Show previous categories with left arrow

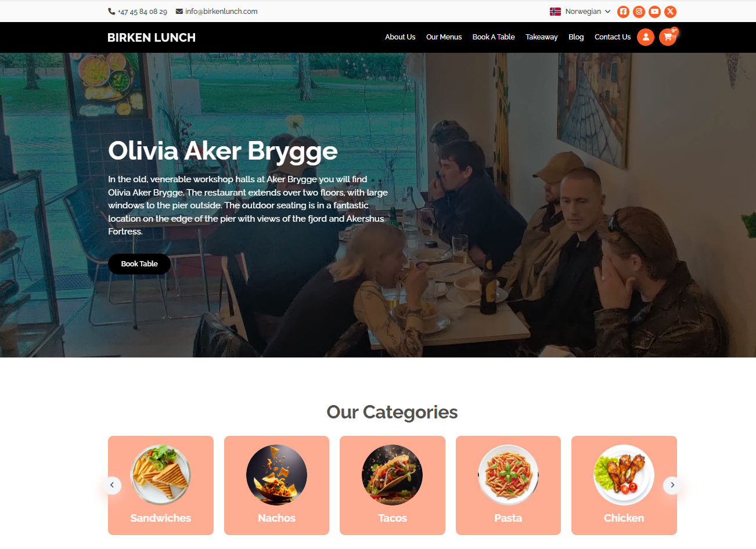[x=112, y=485]
